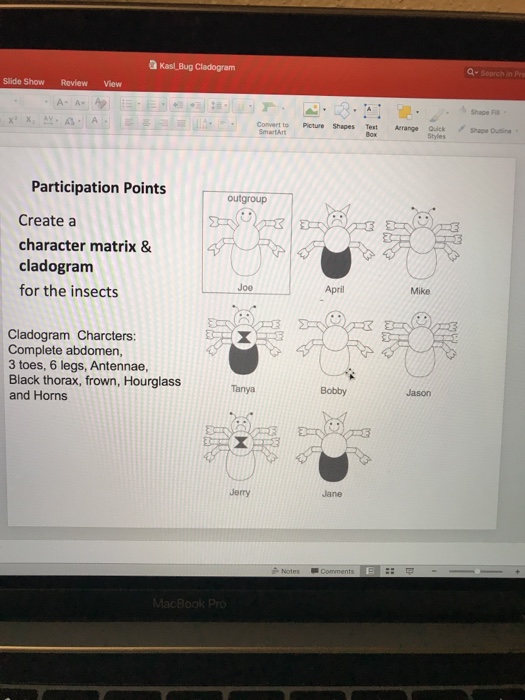Open character spacing options

pyautogui.click(x=50, y=120)
